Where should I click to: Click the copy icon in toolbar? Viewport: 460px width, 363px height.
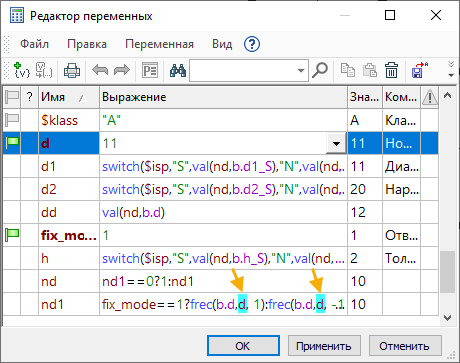348,70
